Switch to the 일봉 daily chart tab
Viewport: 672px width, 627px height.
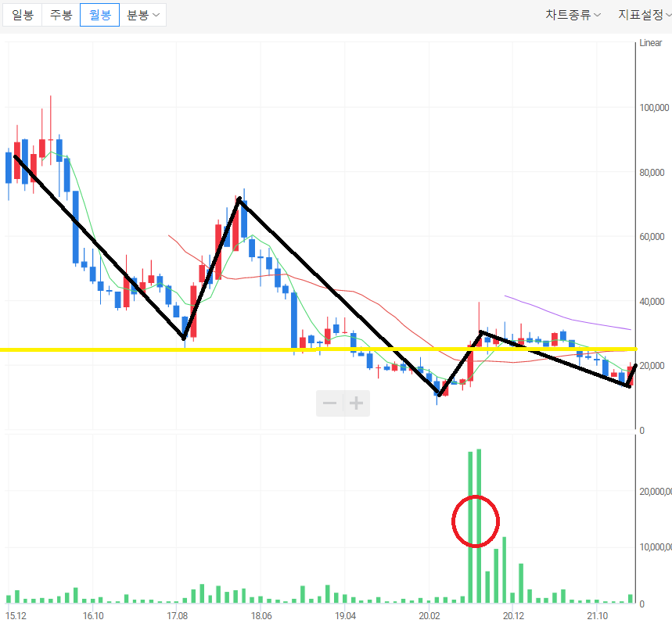coord(22,15)
